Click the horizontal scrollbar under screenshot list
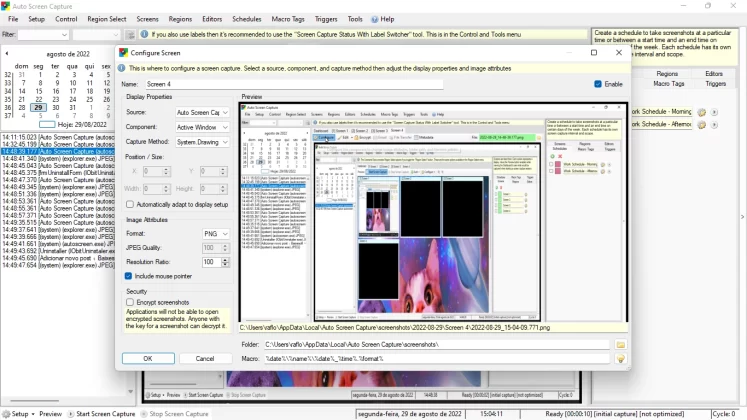 tap(34, 400)
